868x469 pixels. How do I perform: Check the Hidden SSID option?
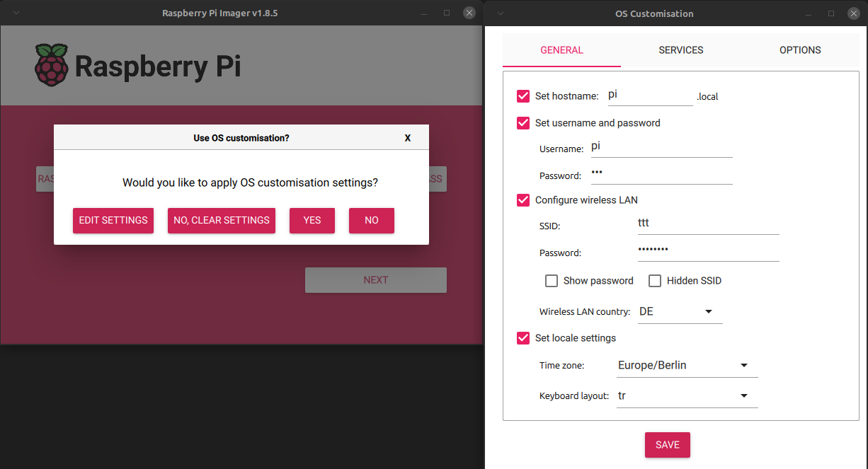[x=655, y=281]
